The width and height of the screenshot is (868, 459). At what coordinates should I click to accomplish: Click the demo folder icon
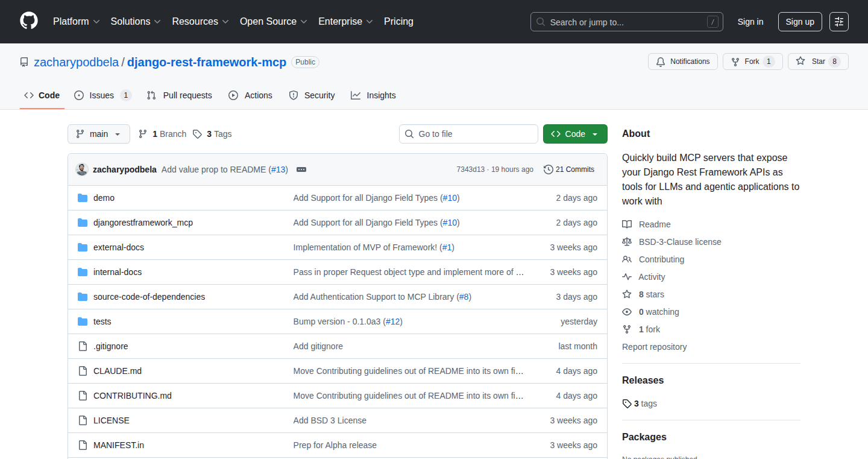click(83, 198)
